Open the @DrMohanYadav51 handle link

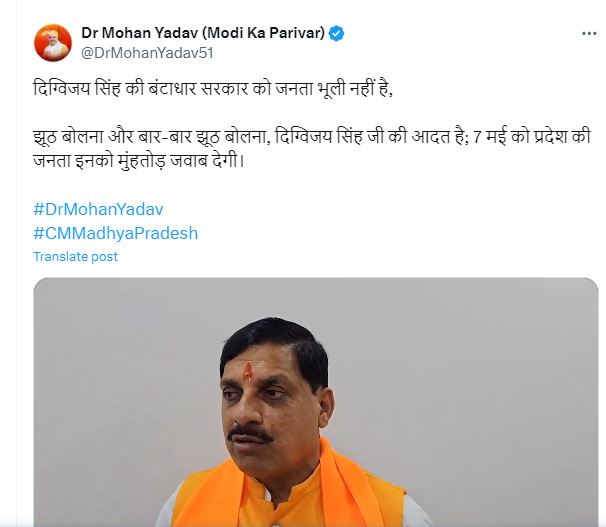pyautogui.click(x=147, y=53)
